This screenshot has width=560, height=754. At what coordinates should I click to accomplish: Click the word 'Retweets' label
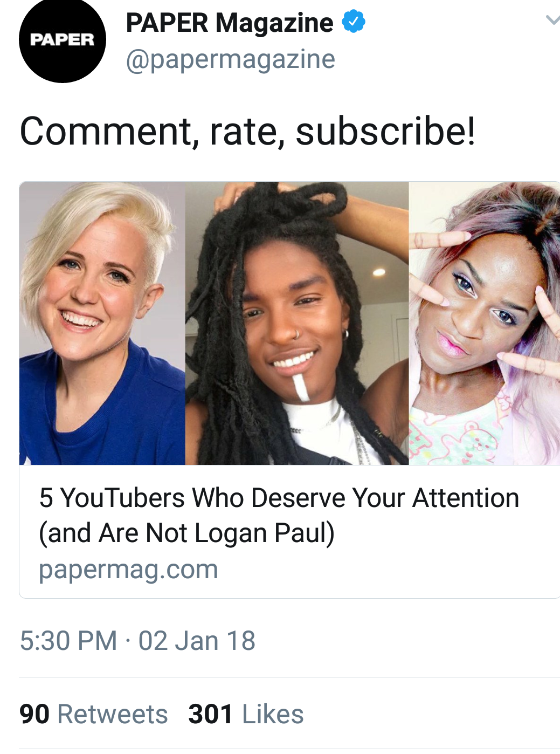pyautogui.click(x=113, y=714)
